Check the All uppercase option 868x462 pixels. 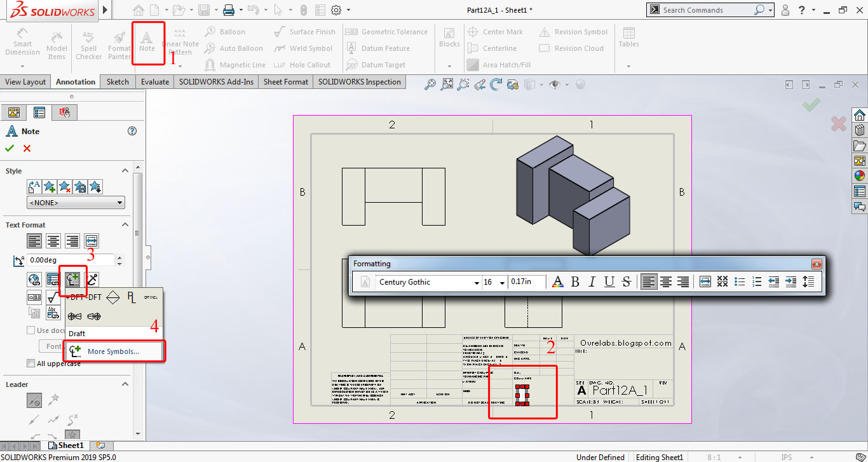pos(29,363)
